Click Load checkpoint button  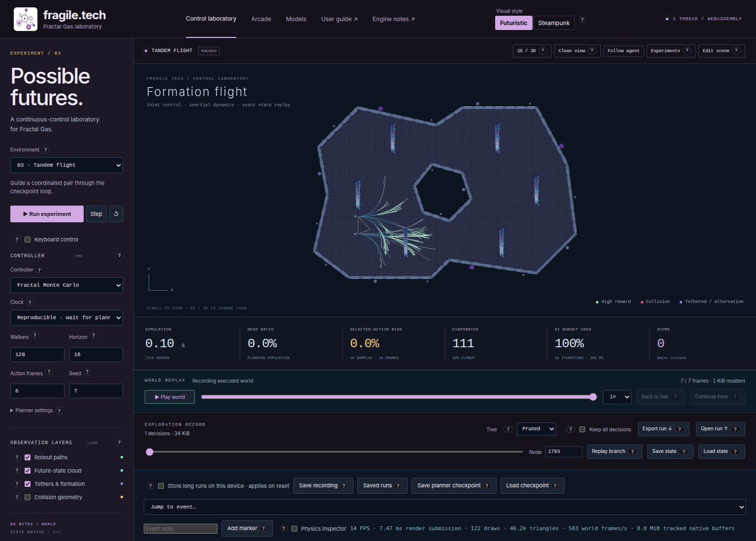pos(533,486)
